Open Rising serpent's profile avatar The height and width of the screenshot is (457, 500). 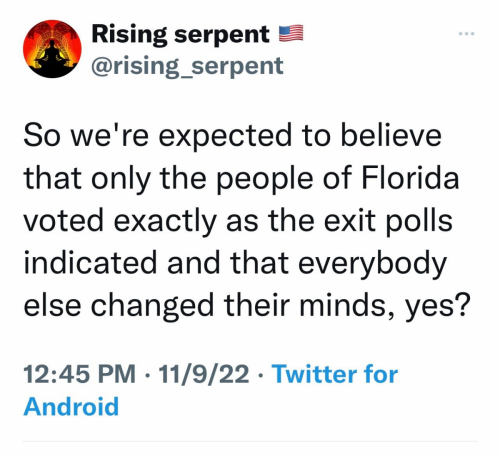[52, 49]
